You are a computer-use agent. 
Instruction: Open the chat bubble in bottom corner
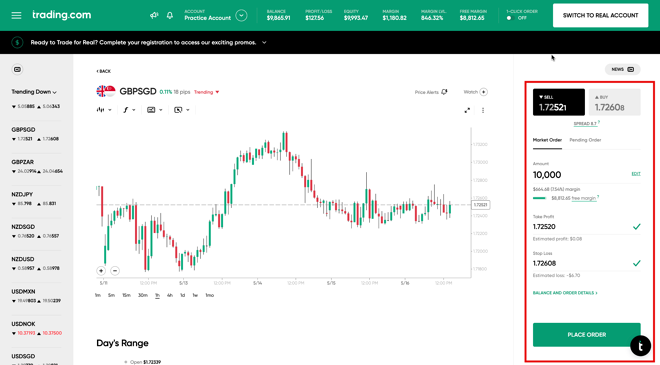[x=640, y=346]
